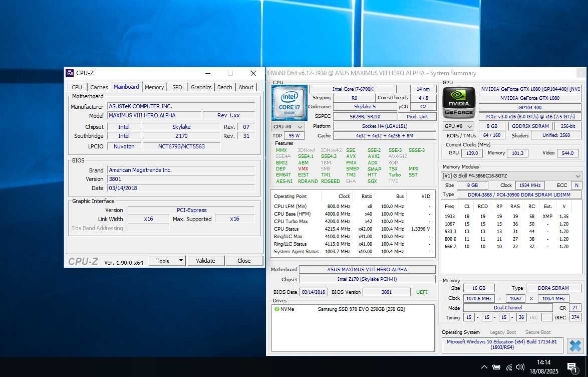Open the Memory tab in CPU-Z

coord(154,87)
